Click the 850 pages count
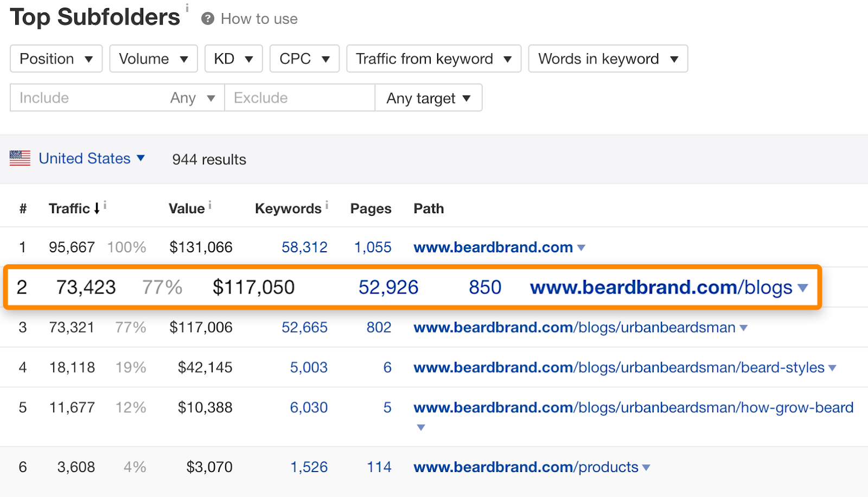Screen dimensions: 868x497 point(485,287)
